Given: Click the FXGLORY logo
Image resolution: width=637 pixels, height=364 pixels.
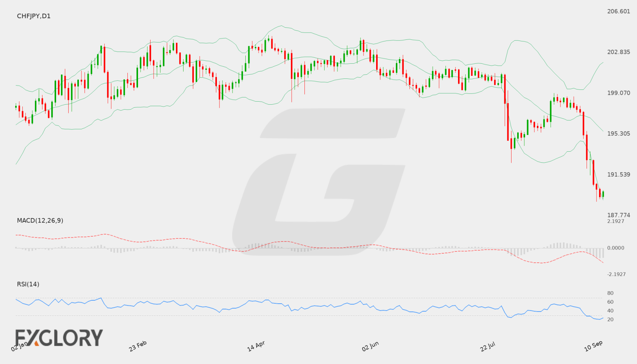Looking at the screenshot, I should (x=59, y=337).
